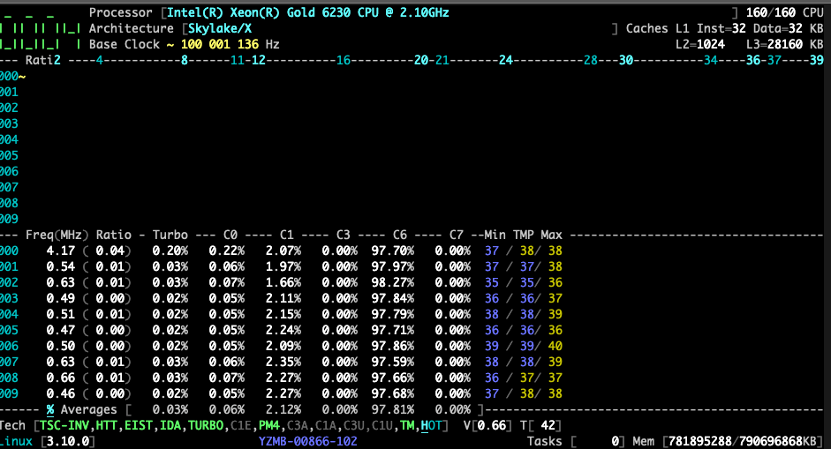Click ratio marker 39 on the ratio scale

[x=817, y=60]
